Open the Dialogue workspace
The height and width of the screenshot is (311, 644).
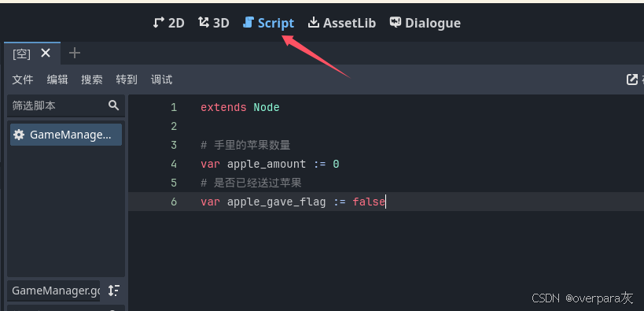[425, 23]
